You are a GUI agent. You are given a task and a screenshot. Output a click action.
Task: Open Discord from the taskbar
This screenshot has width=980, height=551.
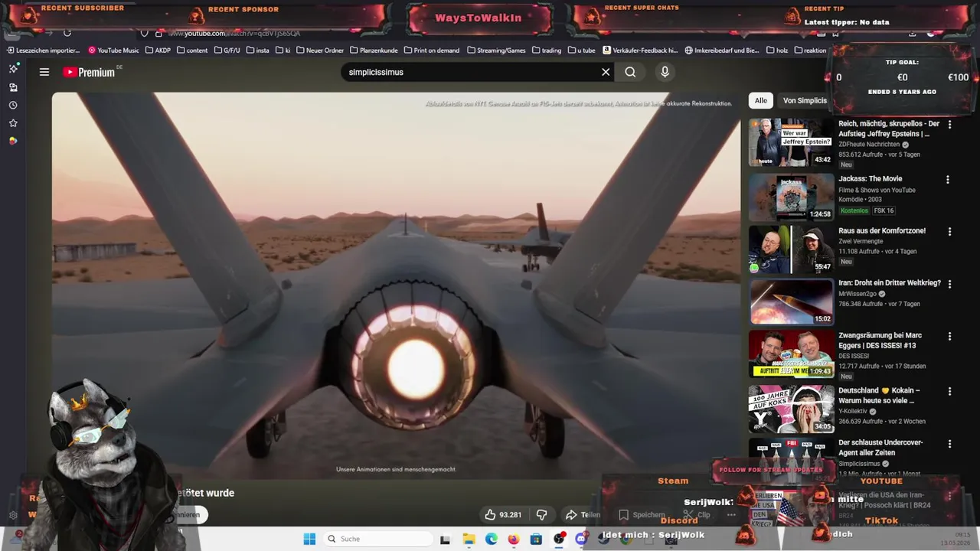coord(581,539)
